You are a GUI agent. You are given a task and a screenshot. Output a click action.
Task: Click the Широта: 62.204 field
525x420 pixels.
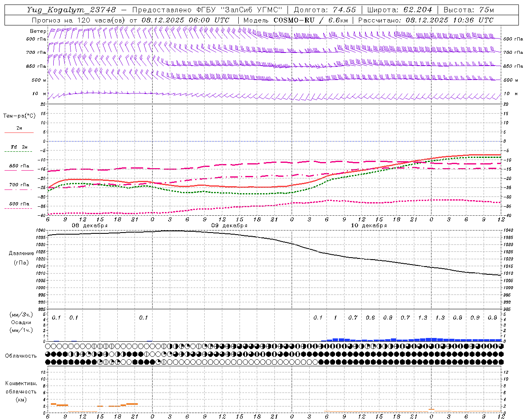coord(399,10)
